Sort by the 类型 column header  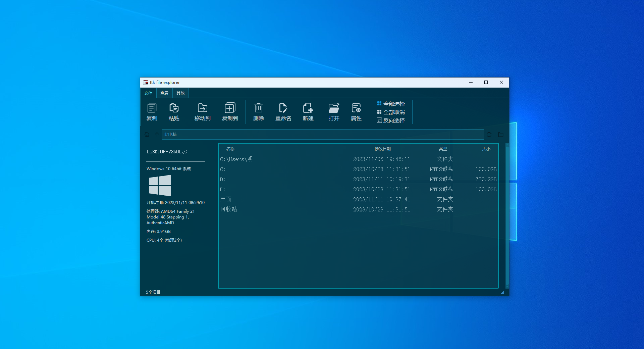point(443,149)
